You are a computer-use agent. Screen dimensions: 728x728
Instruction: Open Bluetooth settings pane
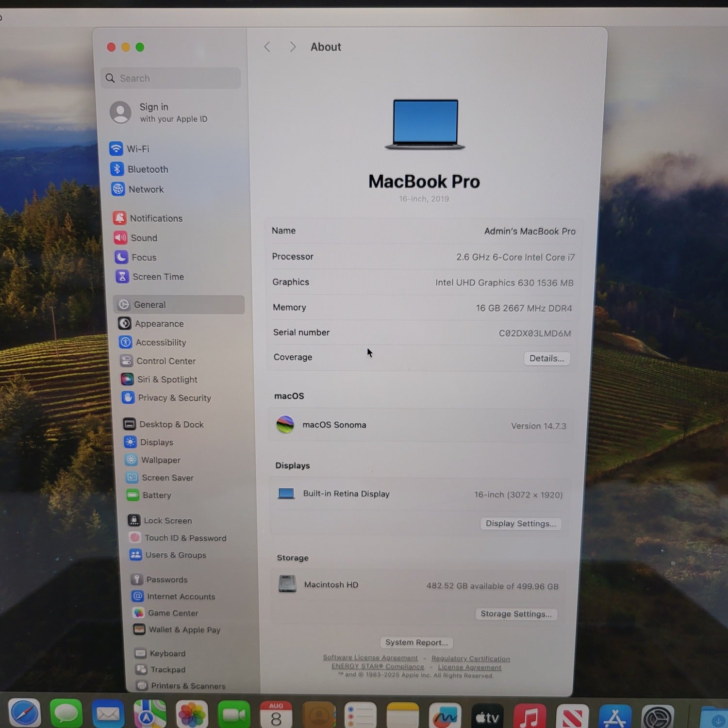[x=140, y=169]
